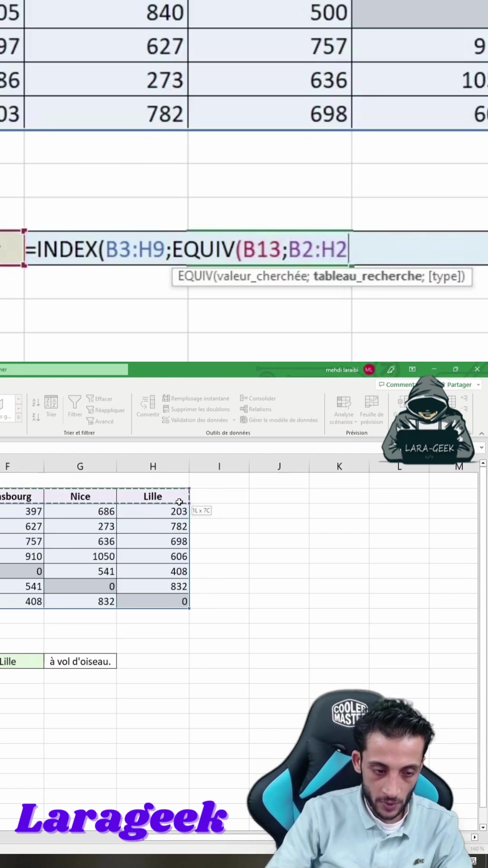Select the cell containing 698
The height and width of the screenshot is (868, 488).
pyautogui.click(x=153, y=541)
